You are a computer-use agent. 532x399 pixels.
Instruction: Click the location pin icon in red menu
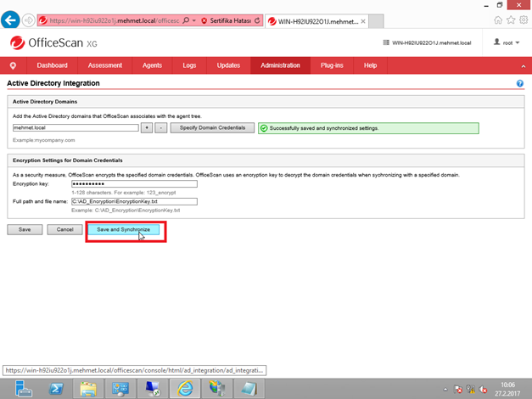coord(13,65)
